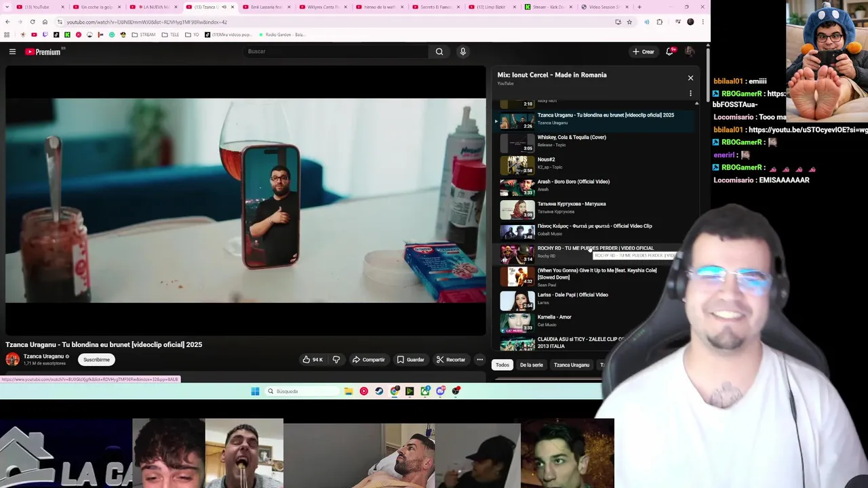
Task: Play Nous#2 from the playlist
Action: tap(546, 160)
